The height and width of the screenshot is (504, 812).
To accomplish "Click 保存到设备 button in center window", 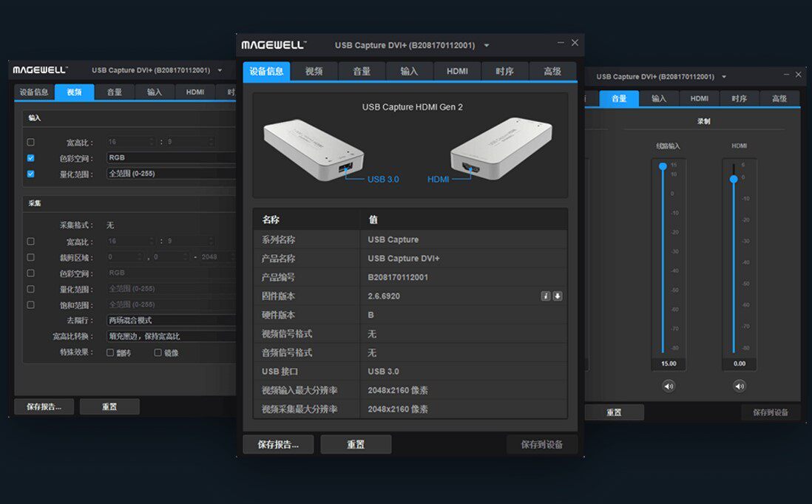I will point(541,444).
